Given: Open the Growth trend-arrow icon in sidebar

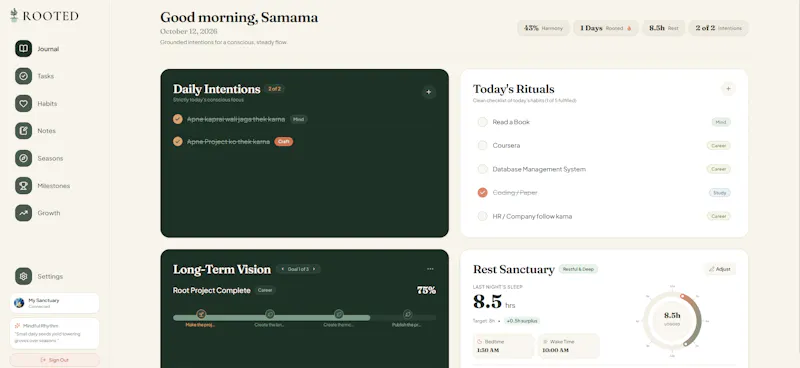Looking at the screenshot, I should 23,213.
